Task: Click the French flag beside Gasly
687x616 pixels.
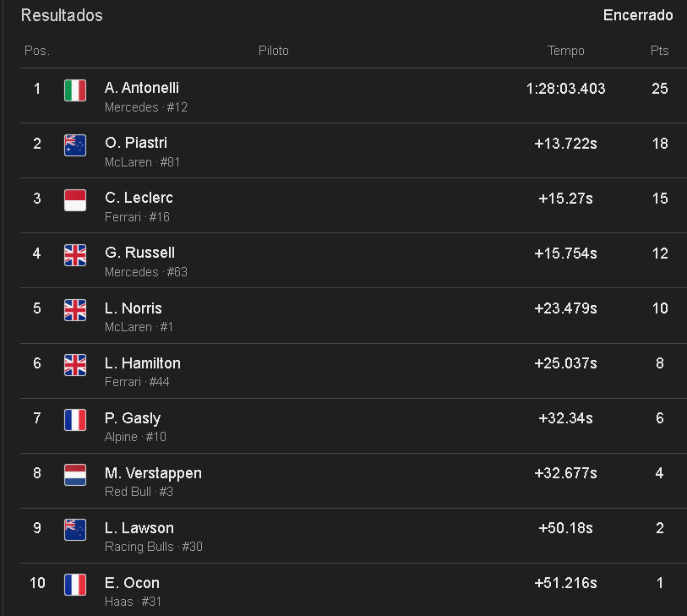Action: coord(75,420)
